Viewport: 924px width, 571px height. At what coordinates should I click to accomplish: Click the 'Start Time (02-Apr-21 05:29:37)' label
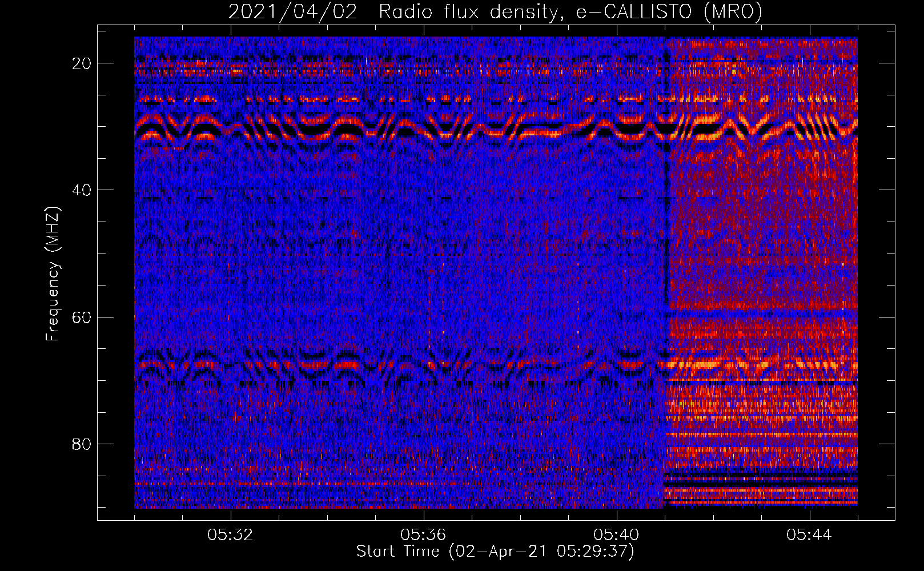[x=495, y=552]
